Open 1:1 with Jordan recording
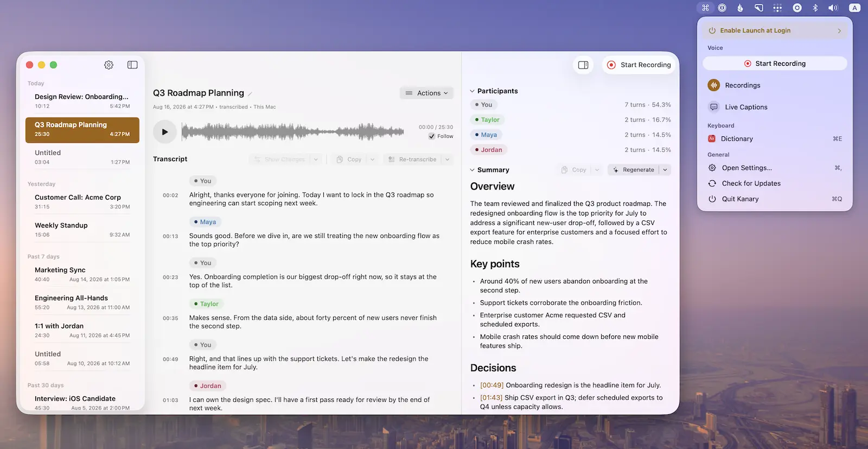This screenshot has height=449, width=868. tap(82, 330)
